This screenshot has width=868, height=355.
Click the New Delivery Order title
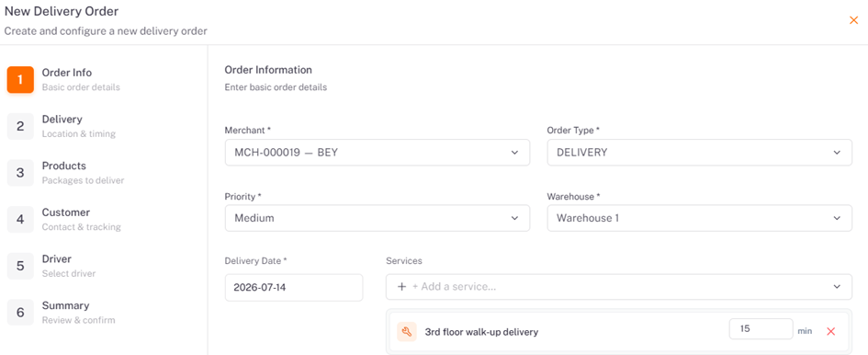click(x=61, y=10)
